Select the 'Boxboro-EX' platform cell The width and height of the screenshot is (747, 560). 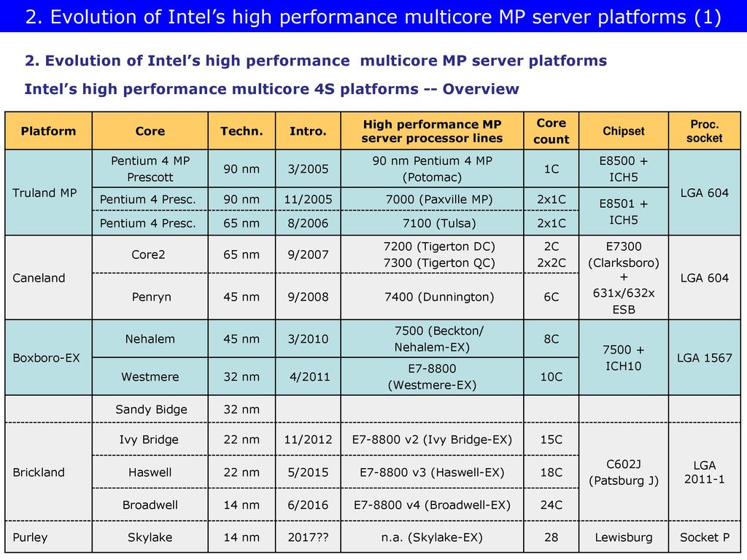click(49, 357)
